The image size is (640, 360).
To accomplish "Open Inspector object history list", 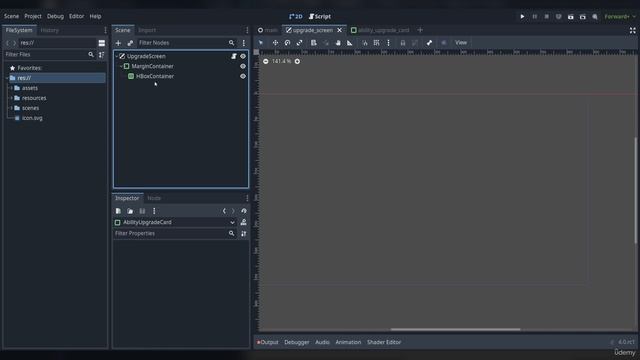I will pyautogui.click(x=244, y=211).
